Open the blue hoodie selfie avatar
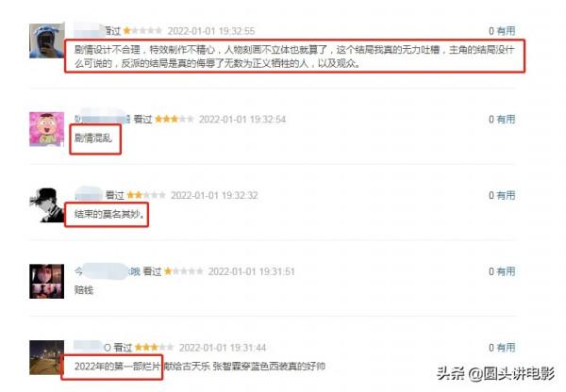Viewport: 566px width, 392px height. (47, 41)
